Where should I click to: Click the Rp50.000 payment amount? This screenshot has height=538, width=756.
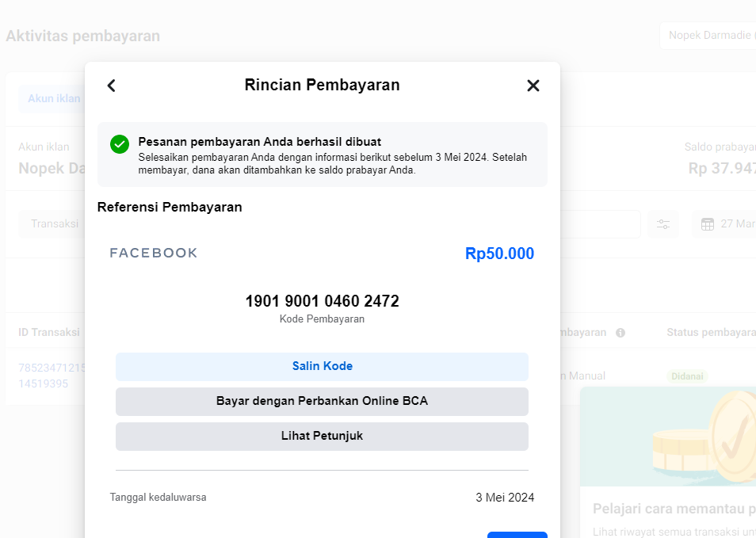499,254
